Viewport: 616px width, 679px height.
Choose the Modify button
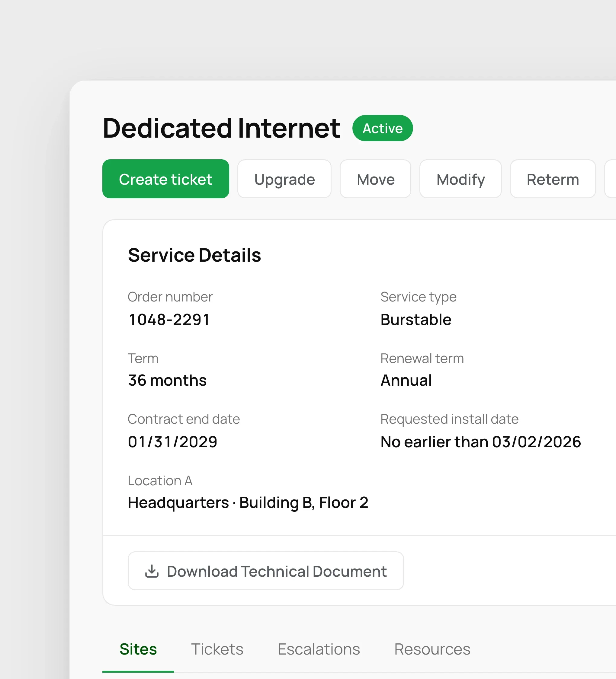(x=460, y=179)
